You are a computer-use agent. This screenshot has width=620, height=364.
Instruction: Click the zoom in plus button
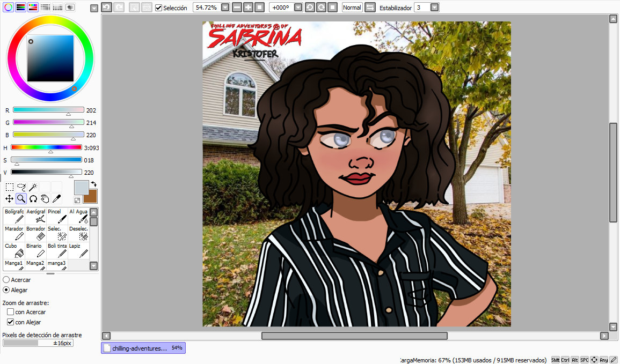click(x=249, y=8)
